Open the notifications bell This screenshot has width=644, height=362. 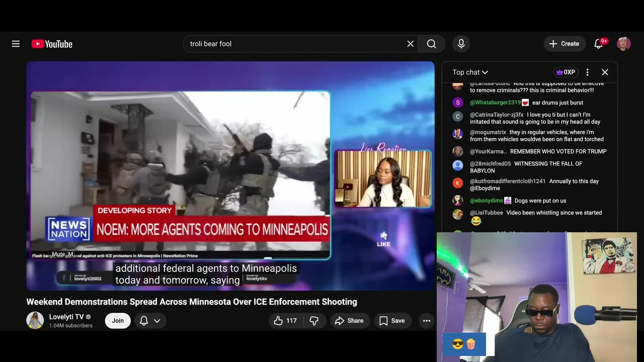click(599, 44)
